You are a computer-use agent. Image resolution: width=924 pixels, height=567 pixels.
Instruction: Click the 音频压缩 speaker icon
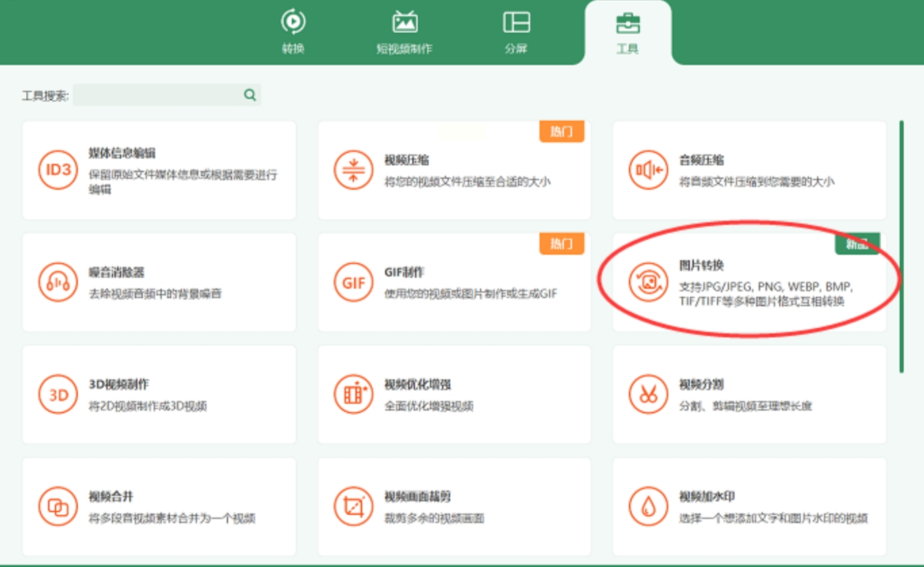coord(648,170)
